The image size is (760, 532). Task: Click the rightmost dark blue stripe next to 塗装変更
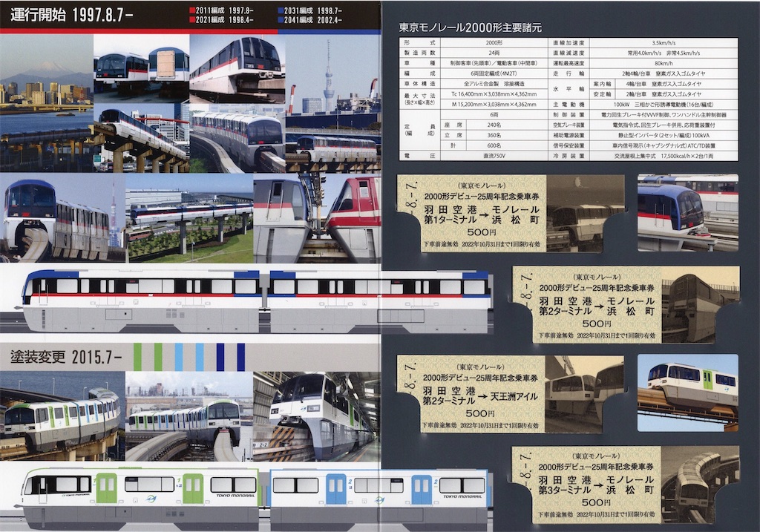(x=241, y=357)
